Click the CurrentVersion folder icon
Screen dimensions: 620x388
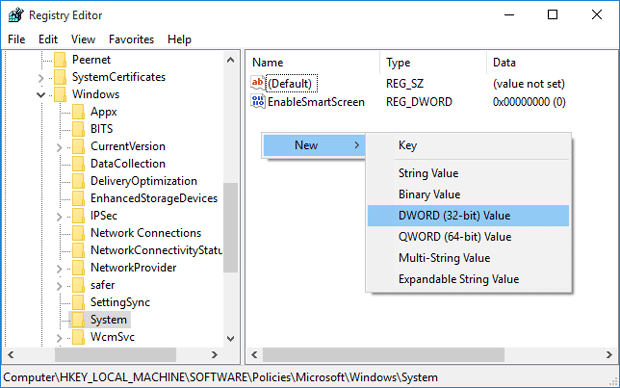coord(78,146)
